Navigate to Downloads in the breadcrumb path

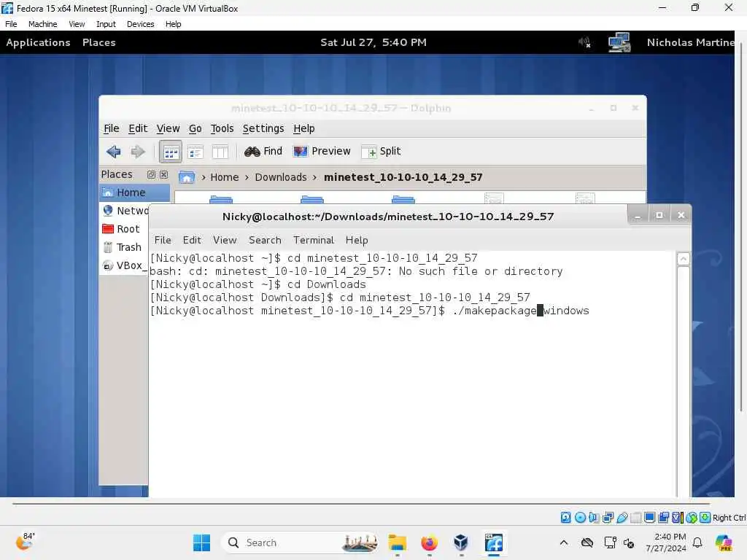coord(281,177)
